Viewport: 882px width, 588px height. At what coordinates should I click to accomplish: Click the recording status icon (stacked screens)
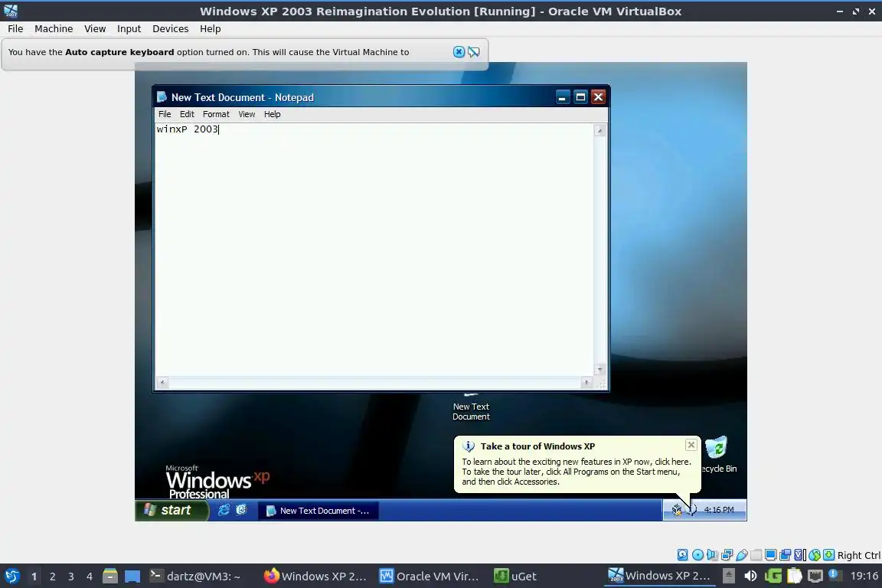786,555
